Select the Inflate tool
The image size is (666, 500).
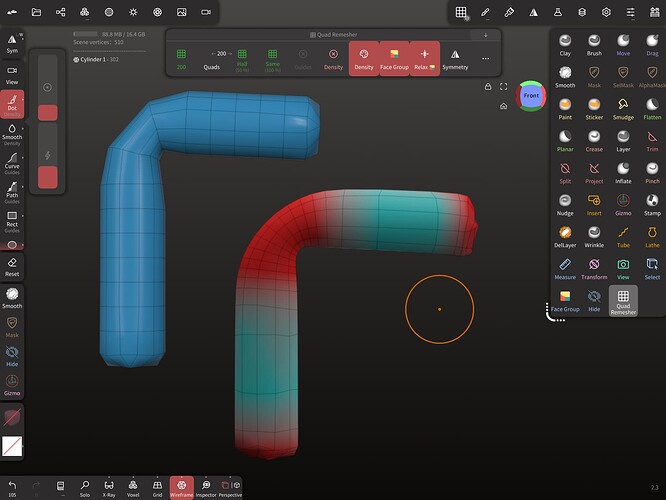pyautogui.click(x=623, y=173)
